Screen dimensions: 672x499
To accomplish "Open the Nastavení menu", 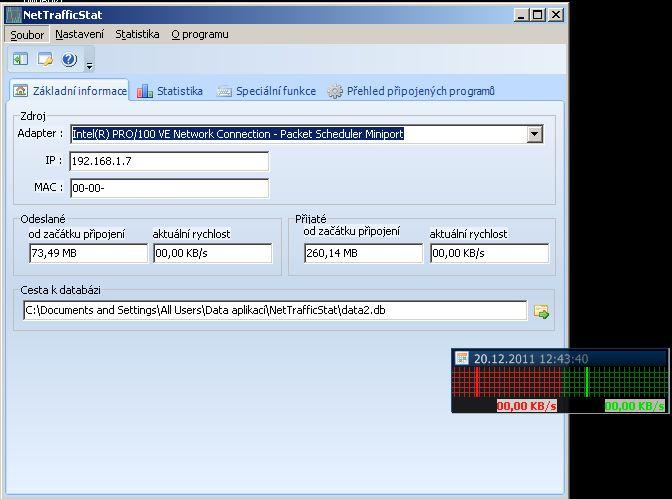I will pyautogui.click(x=79, y=34).
